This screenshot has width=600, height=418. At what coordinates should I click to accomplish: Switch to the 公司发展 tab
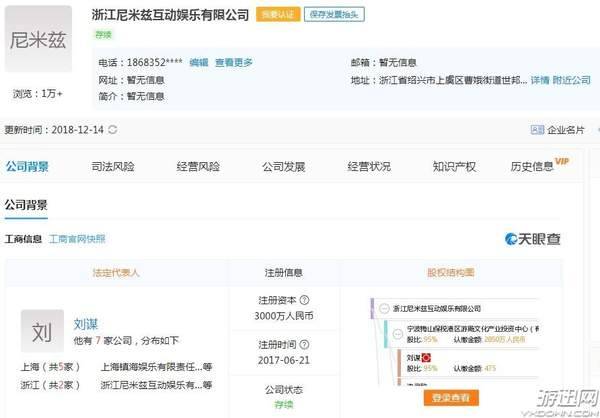(x=284, y=167)
